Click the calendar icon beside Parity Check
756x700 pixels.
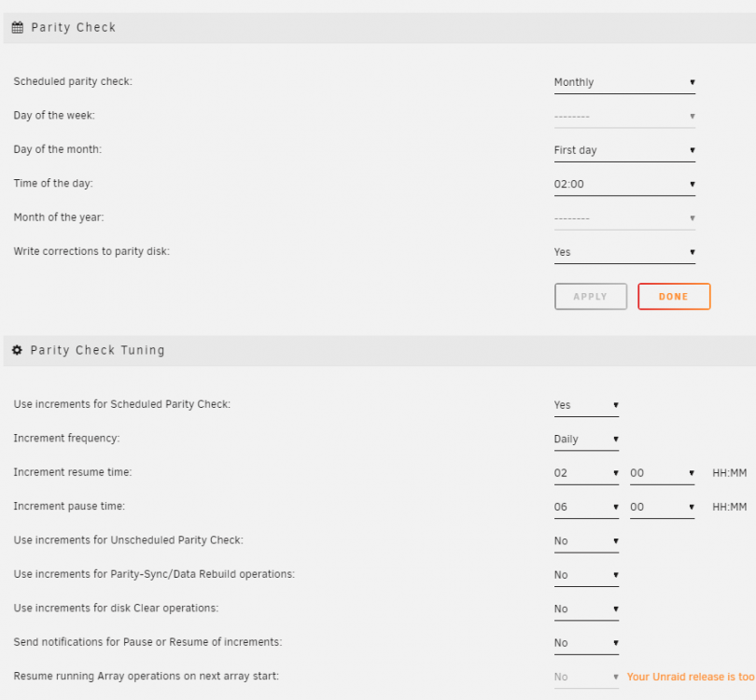(x=18, y=27)
